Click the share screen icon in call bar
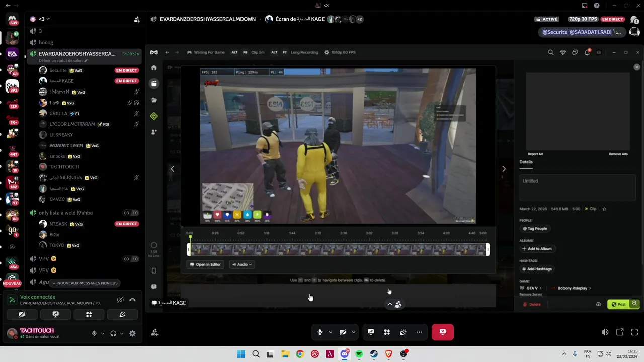 coord(371,332)
